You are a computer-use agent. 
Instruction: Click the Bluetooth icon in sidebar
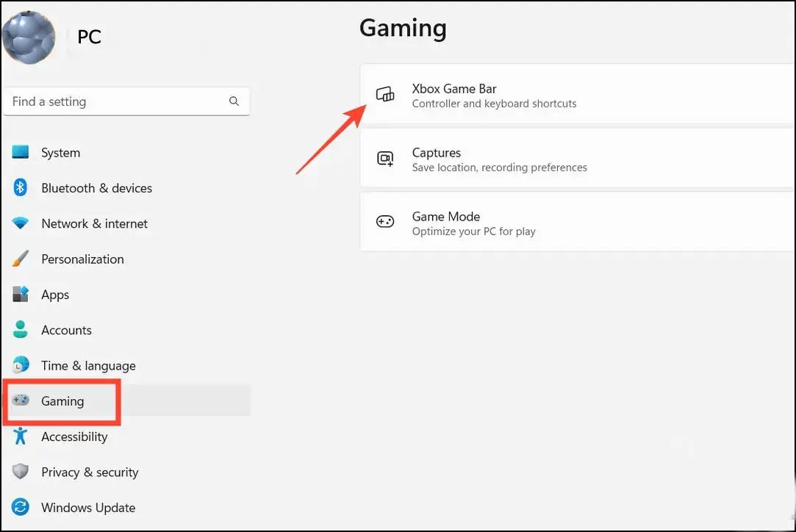coord(21,188)
